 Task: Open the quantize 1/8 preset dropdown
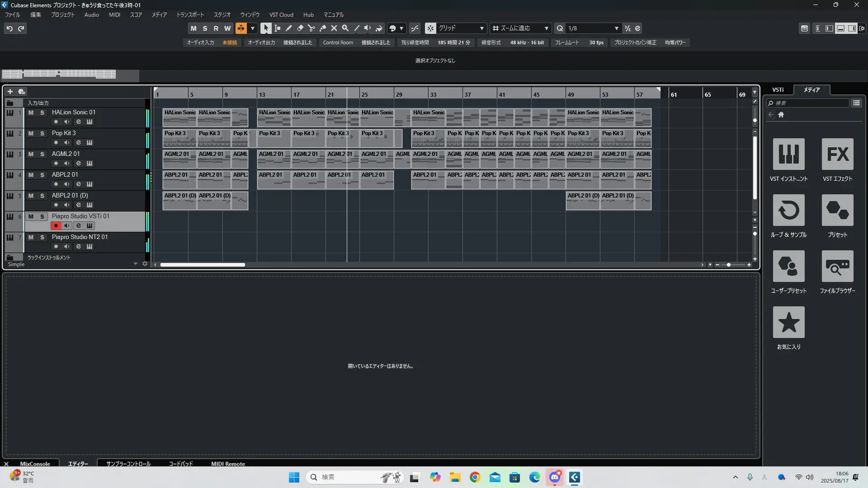[x=616, y=28]
